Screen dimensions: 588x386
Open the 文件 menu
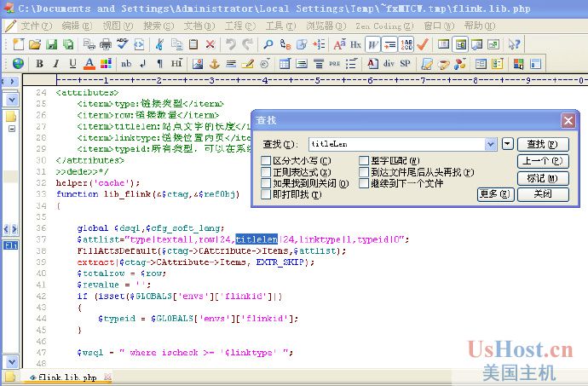point(37,26)
